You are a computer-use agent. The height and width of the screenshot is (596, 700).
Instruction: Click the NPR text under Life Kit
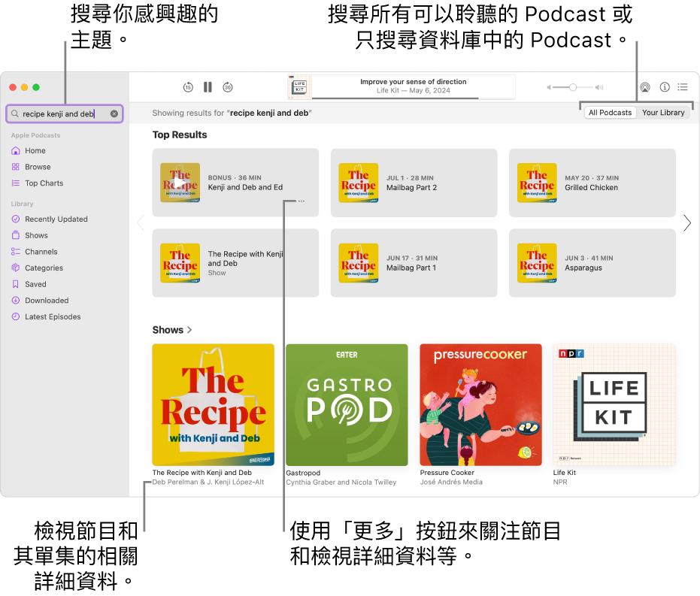point(560,483)
